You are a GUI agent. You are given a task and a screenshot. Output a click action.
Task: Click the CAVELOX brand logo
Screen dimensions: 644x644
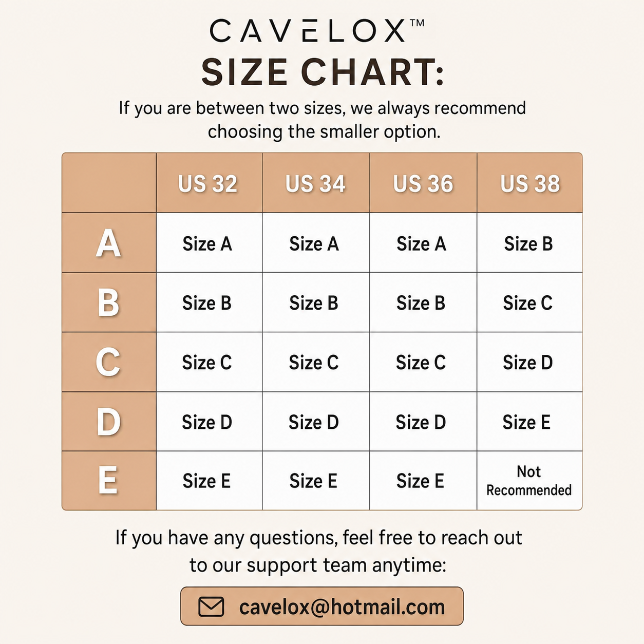317,30
